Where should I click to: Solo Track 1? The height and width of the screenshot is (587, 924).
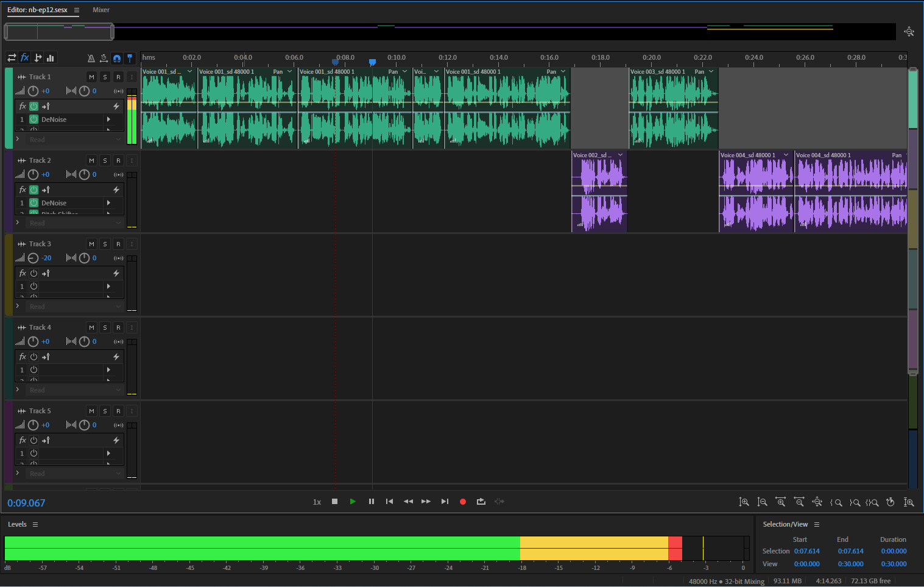[x=105, y=77]
